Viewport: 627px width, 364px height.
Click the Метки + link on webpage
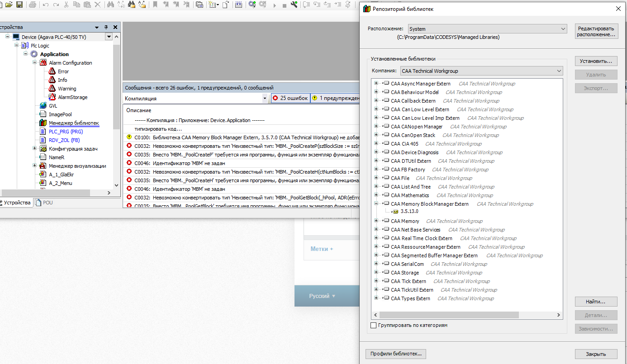[322, 249]
